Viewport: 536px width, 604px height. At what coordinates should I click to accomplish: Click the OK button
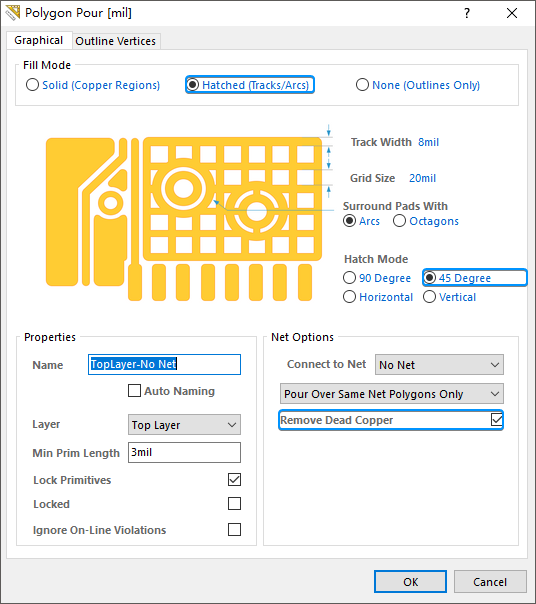[x=410, y=582]
